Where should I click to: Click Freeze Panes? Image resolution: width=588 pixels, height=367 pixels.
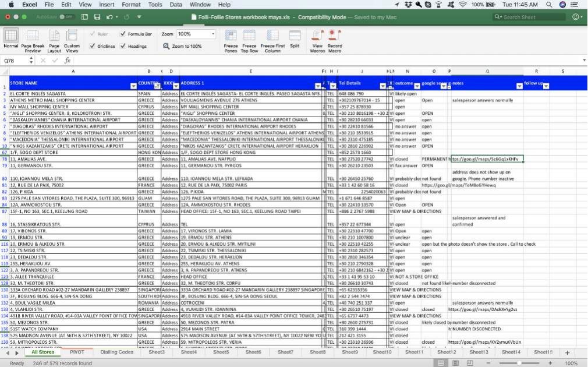pos(231,41)
